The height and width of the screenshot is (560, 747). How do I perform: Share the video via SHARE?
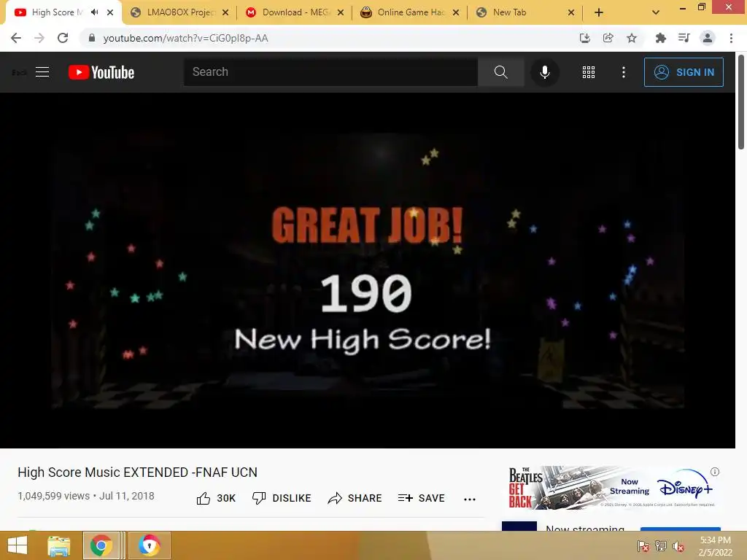point(355,498)
